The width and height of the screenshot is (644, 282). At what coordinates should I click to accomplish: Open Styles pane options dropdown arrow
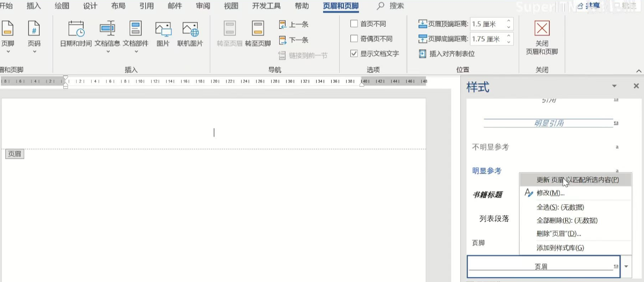pos(614,86)
